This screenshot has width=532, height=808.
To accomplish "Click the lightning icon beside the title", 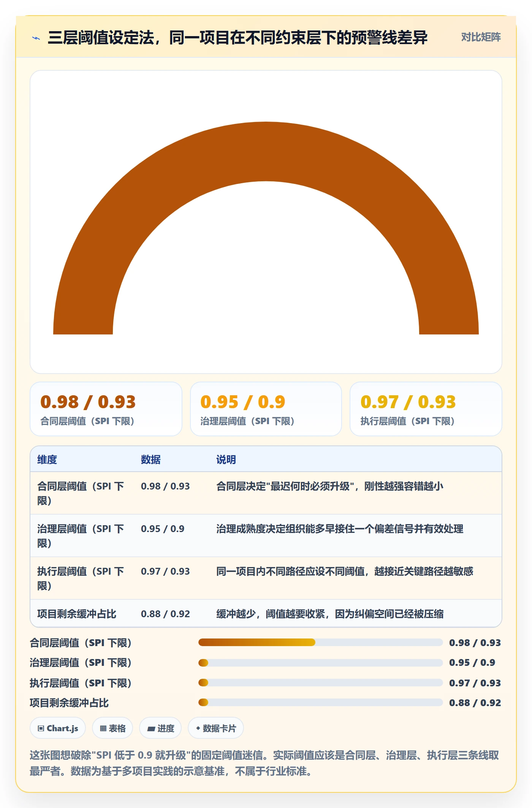I will point(36,38).
